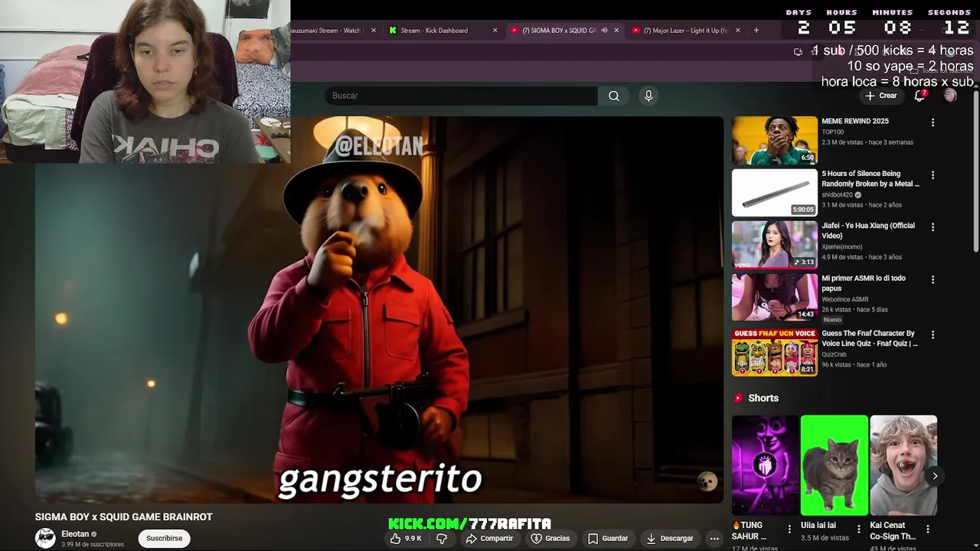Image resolution: width=980 pixels, height=551 pixels.
Task: Activate voice search microphone icon
Action: (x=648, y=96)
